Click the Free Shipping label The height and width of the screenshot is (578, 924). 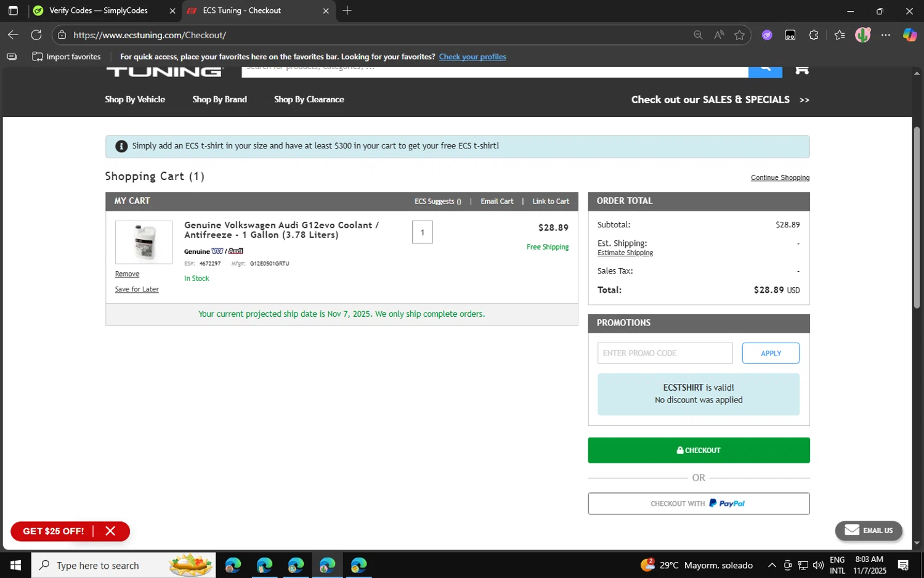[548, 247]
